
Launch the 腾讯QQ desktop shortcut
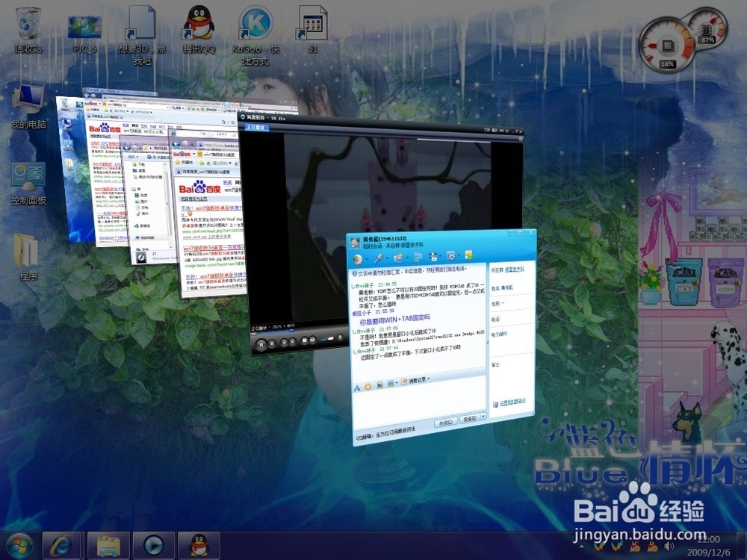click(199, 30)
